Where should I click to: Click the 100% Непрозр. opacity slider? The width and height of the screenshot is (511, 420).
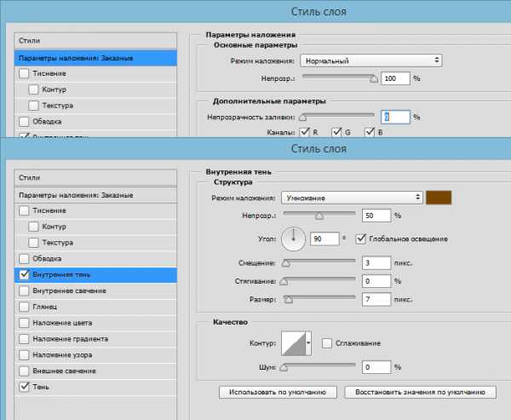pos(340,78)
